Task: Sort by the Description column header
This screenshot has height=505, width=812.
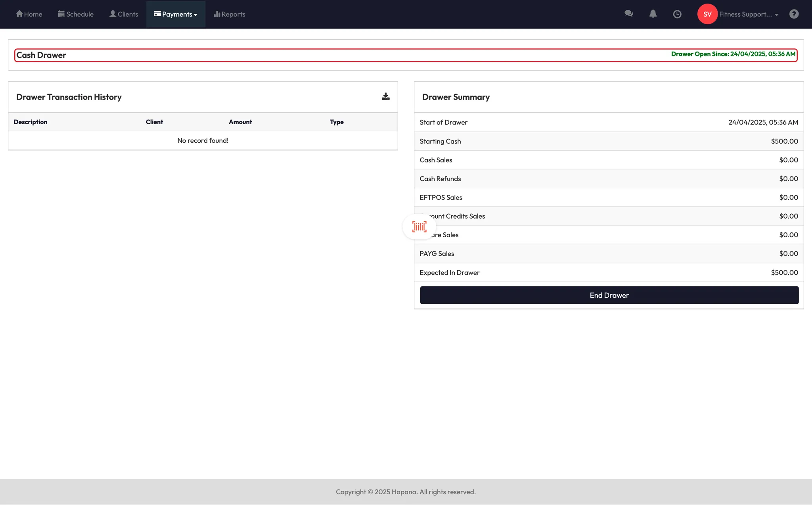Action: tap(31, 122)
